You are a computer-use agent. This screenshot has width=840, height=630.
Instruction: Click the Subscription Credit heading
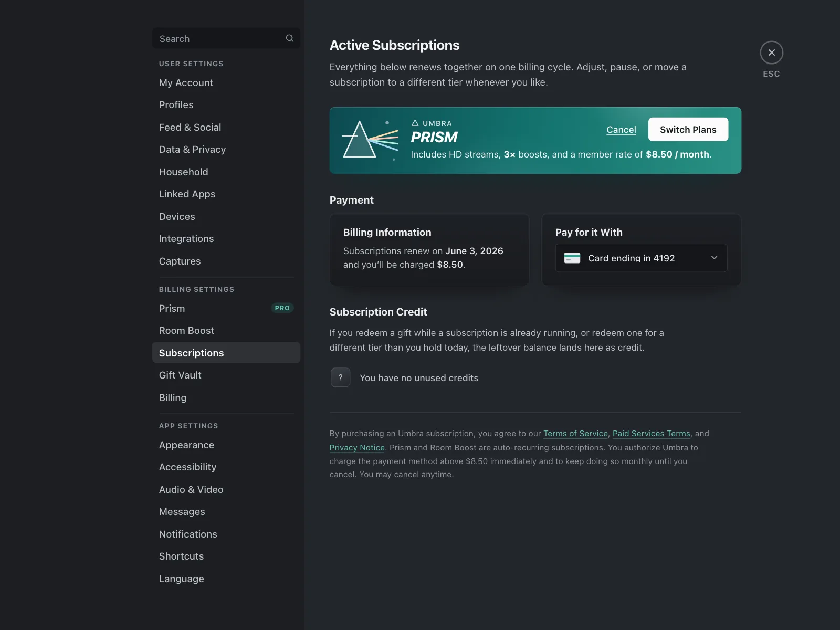(x=378, y=312)
